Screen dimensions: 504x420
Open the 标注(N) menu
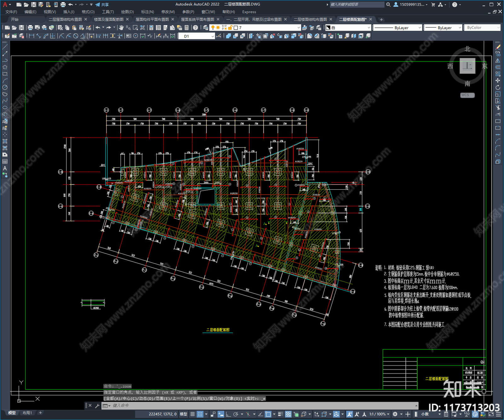(147, 12)
